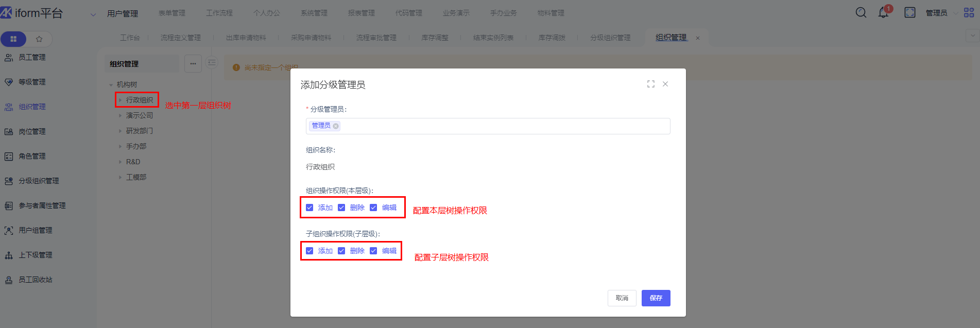Expand the 行政组织 tree node
980x328 pixels.
121,100
